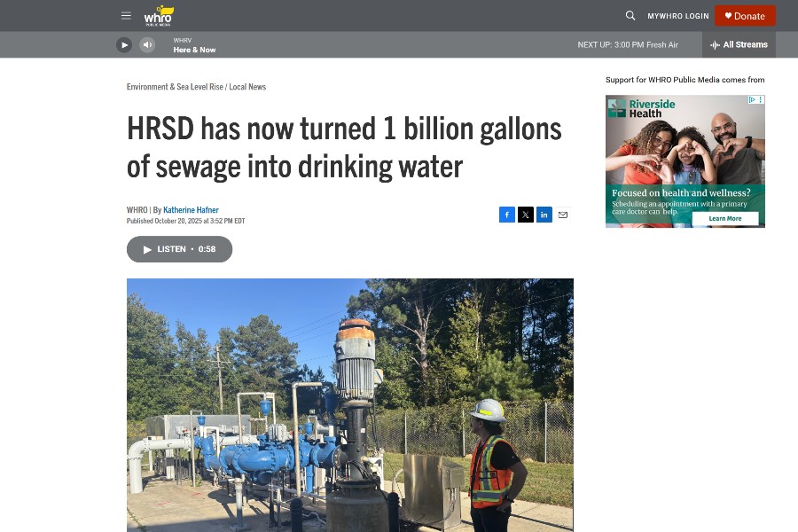Viewport: 798px width, 532px height.
Task: Email this article via envelope icon
Action: (563, 215)
